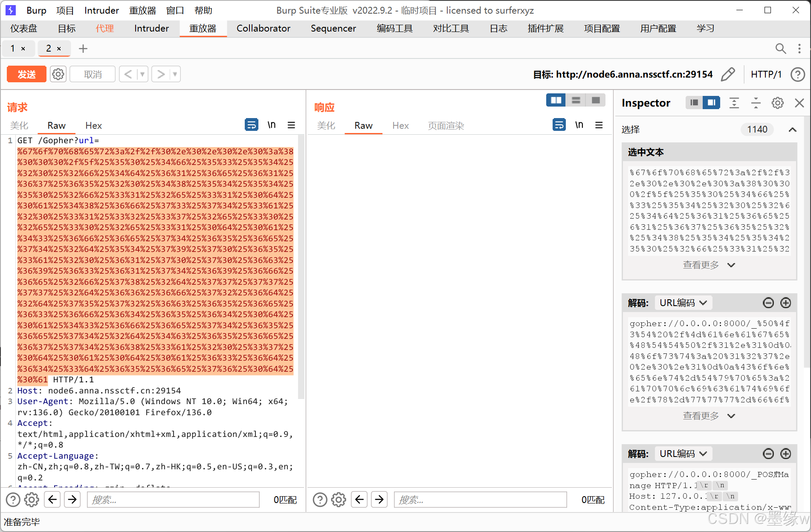This screenshot has width=811, height=532.
Task: Expand 查看更多 under first decoded text
Action: (x=709, y=416)
